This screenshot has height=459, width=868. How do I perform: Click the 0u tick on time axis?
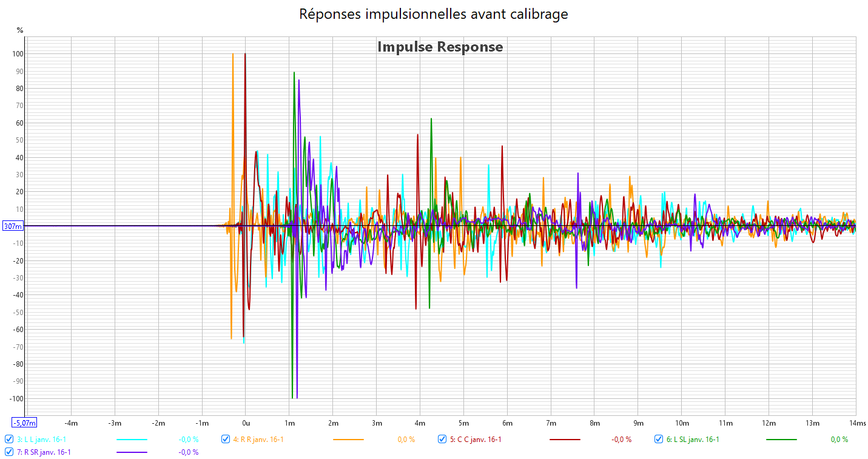pos(245,423)
